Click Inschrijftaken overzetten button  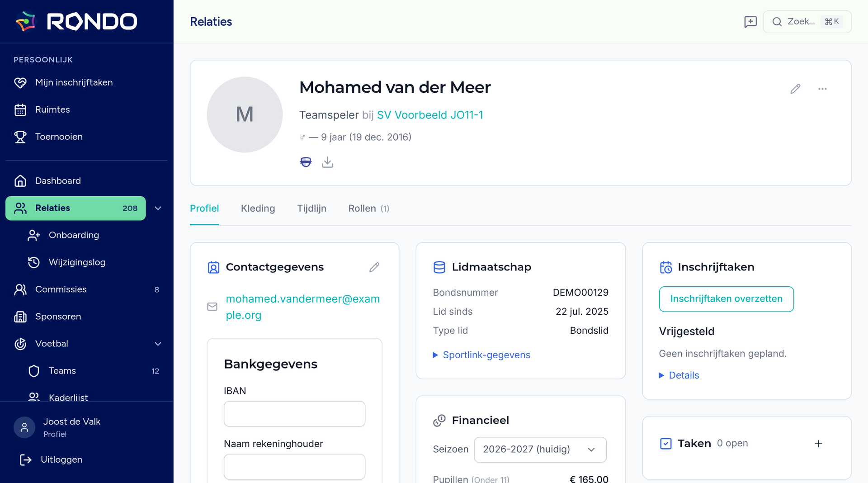coord(726,299)
